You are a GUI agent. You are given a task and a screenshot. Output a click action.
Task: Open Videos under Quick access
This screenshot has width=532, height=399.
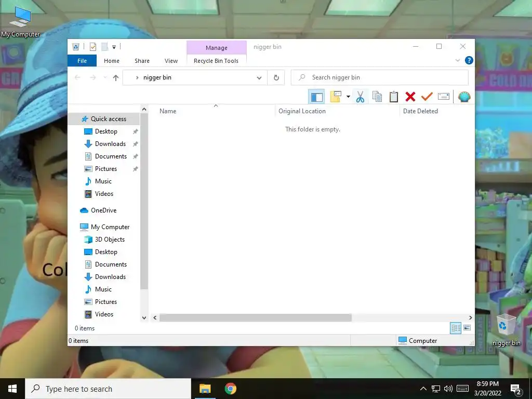point(104,194)
